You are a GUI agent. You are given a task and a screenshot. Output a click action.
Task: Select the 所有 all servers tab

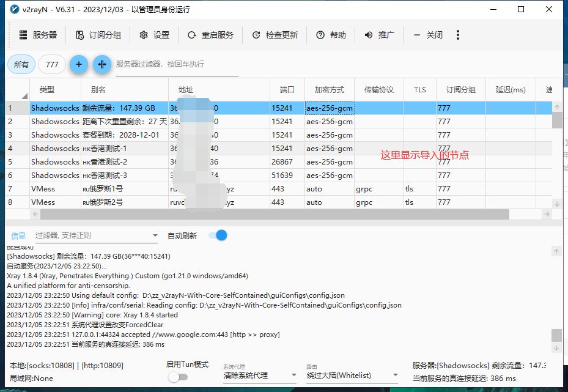click(x=21, y=64)
